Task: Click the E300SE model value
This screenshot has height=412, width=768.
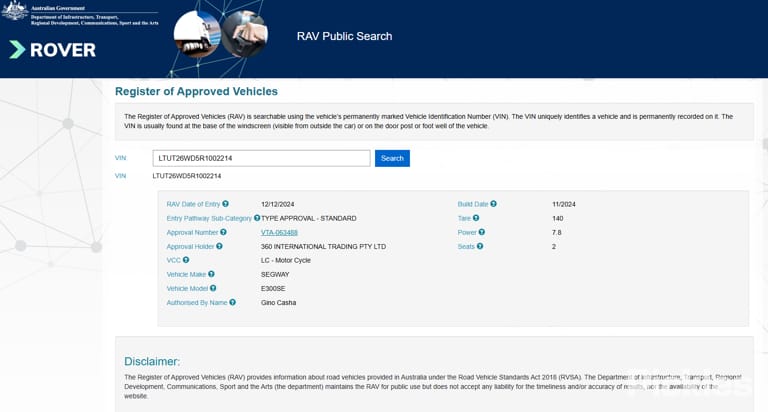Action: [273, 289]
